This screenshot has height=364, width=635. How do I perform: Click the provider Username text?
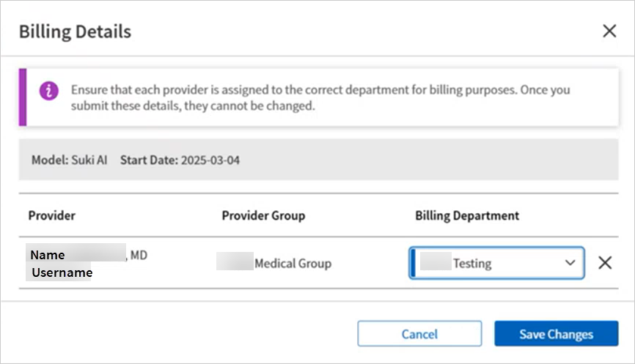tap(62, 272)
